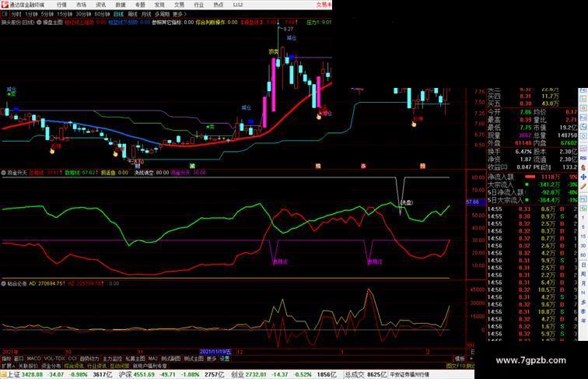Select the MA2 indicator tab

click(152, 359)
